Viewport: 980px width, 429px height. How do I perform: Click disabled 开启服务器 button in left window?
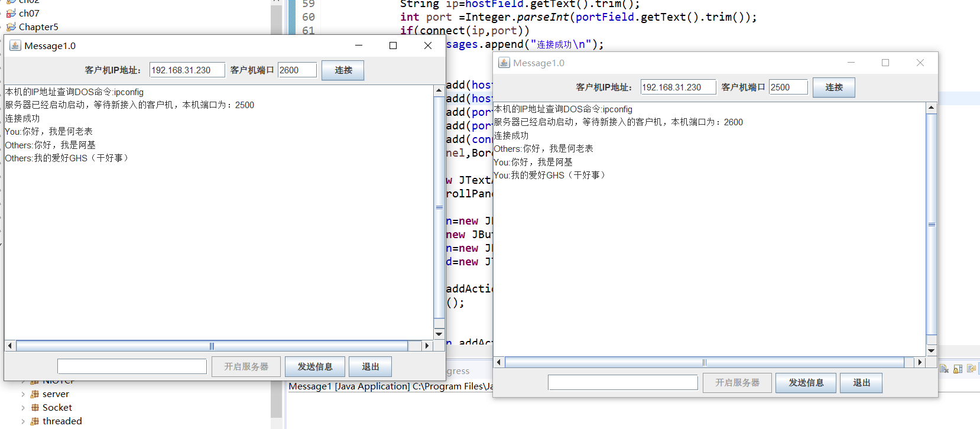(246, 367)
